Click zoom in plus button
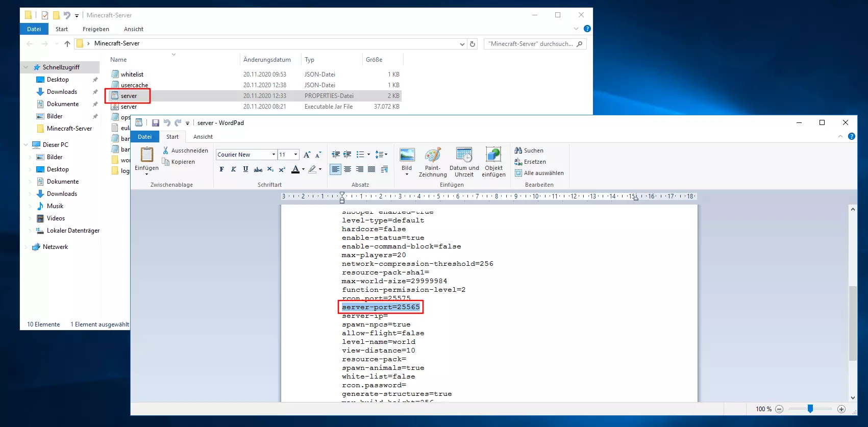Viewport: 868px width, 427px height. [x=841, y=409]
